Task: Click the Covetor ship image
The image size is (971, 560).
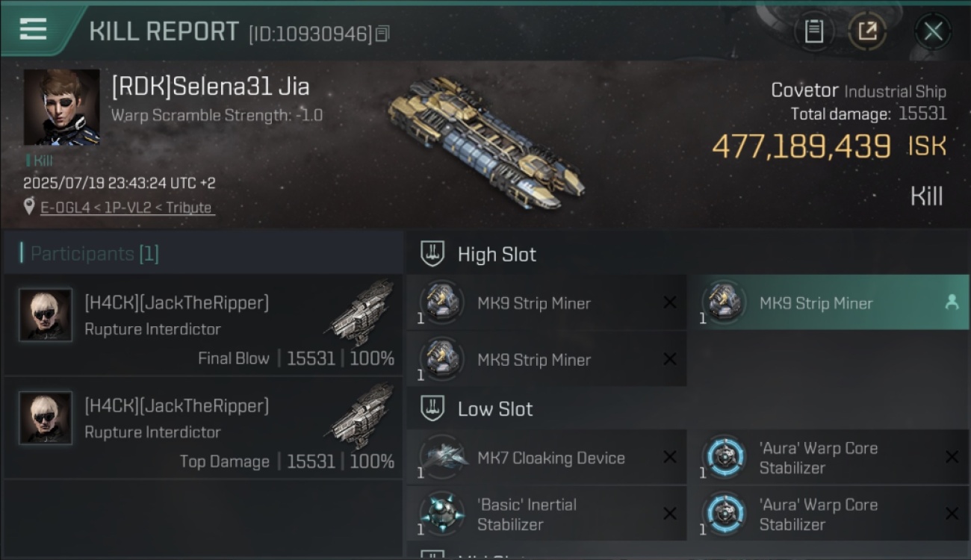Action: tap(485, 142)
